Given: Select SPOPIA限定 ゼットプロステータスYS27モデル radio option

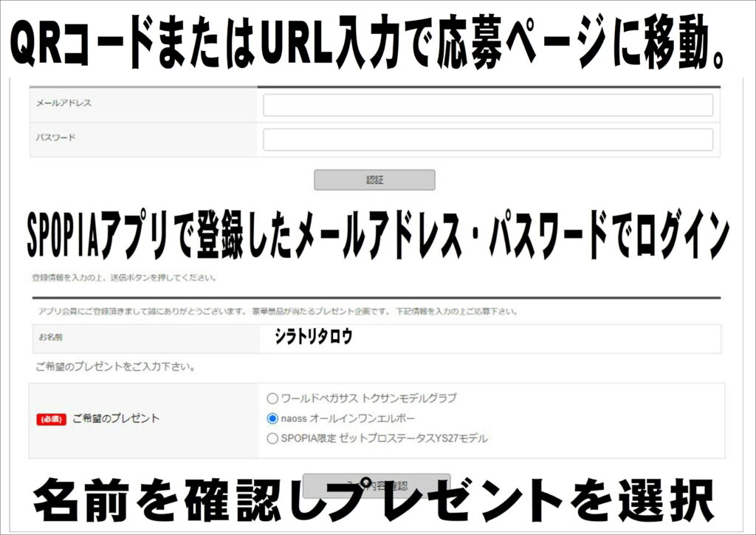Looking at the screenshot, I should tap(272, 438).
